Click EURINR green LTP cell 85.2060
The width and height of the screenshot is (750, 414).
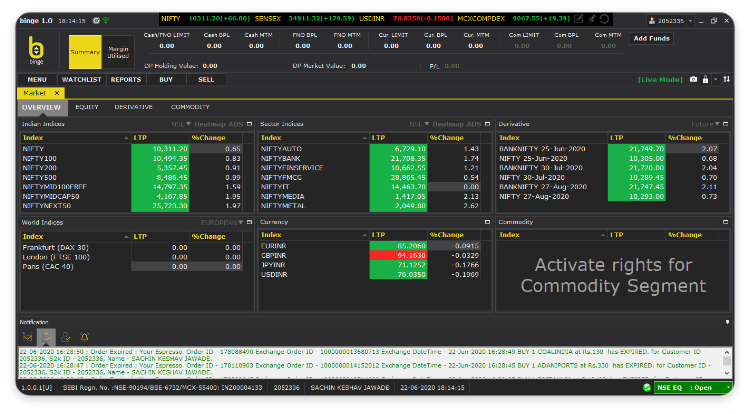(x=398, y=246)
